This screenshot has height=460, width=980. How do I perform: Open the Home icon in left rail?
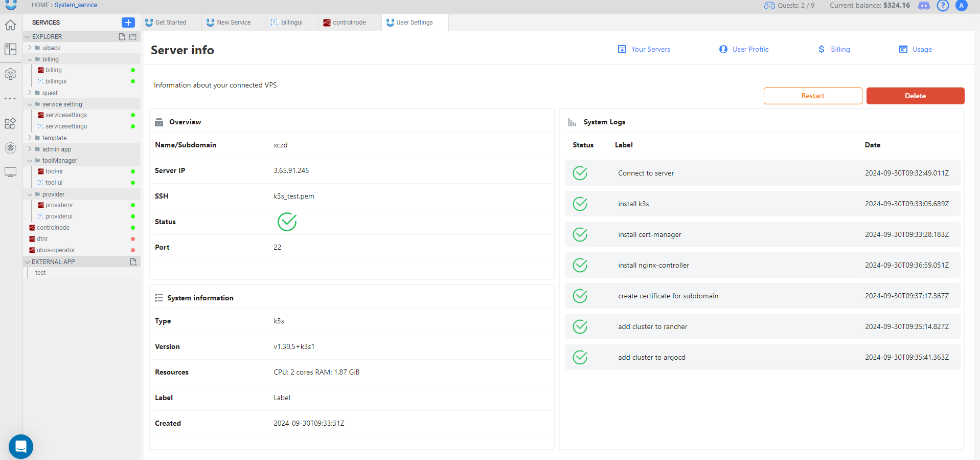click(x=10, y=25)
